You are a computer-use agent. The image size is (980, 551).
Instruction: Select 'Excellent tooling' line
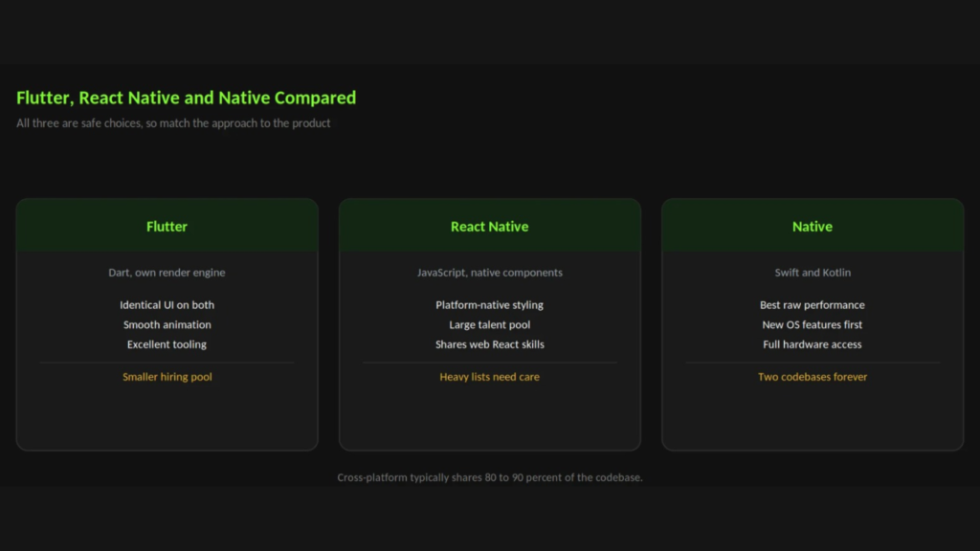pyautogui.click(x=167, y=344)
